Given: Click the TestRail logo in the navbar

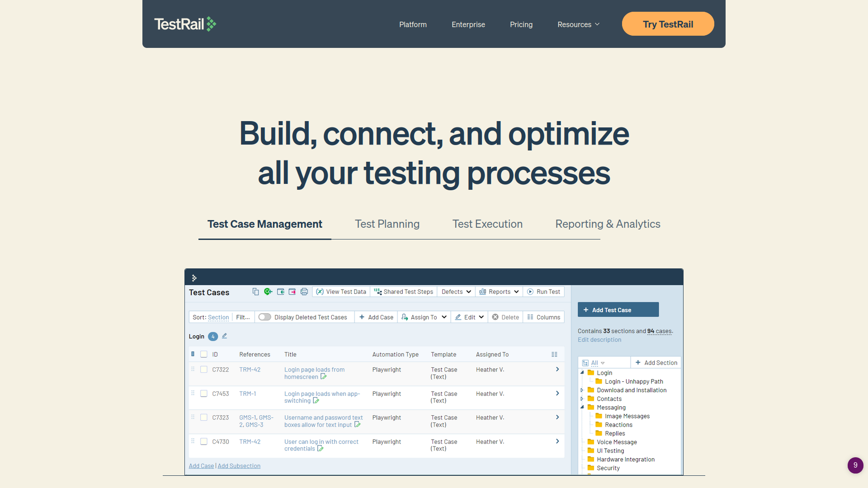Looking at the screenshot, I should click(185, 23).
